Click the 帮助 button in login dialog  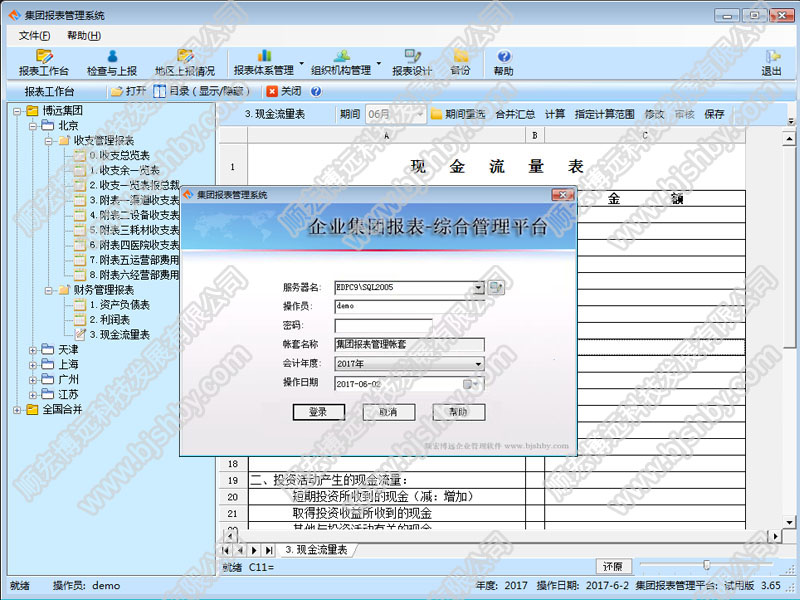click(458, 412)
